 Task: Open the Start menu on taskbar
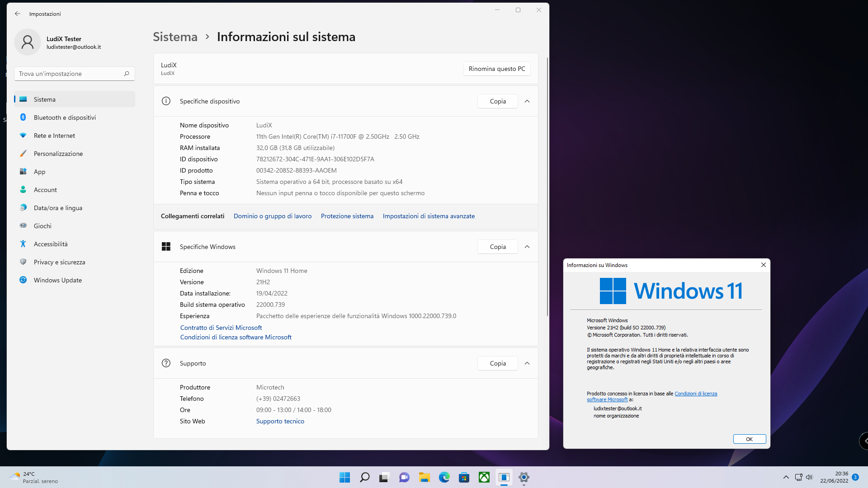tap(344, 477)
